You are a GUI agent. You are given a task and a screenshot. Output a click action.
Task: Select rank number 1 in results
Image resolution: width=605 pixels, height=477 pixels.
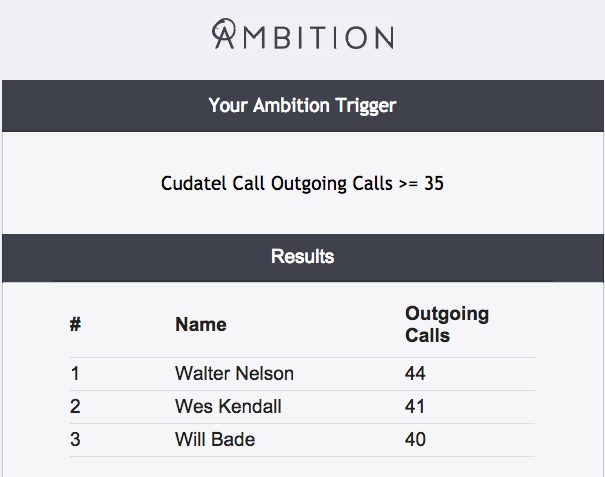(x=74, y=374)
